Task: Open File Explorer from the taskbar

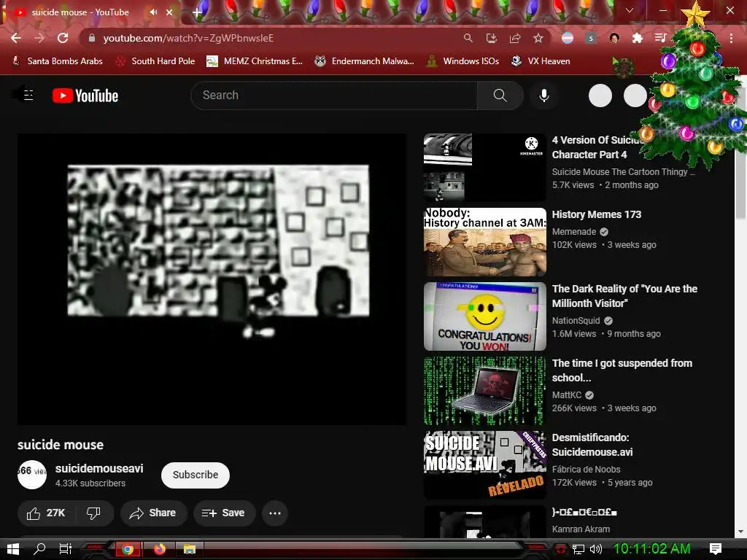Action: click(190, 549)
